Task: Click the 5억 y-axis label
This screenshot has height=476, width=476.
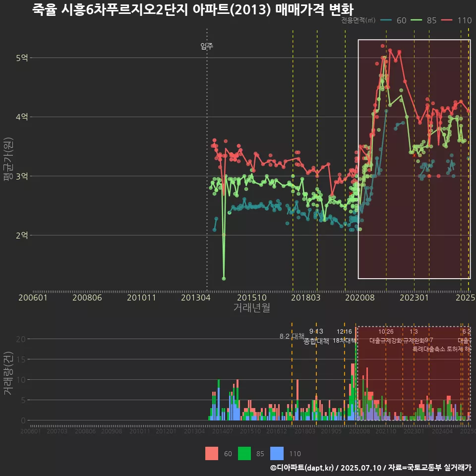Action: [x=22, y=58]
